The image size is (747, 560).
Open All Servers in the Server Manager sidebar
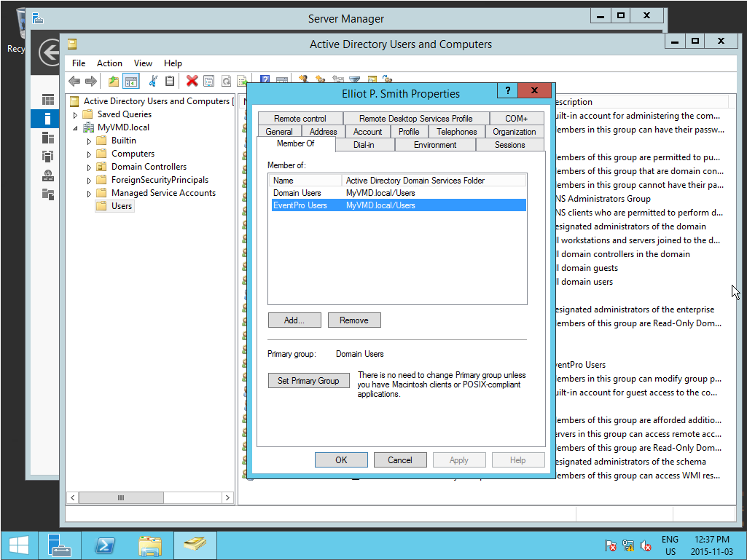pos(47,138)
